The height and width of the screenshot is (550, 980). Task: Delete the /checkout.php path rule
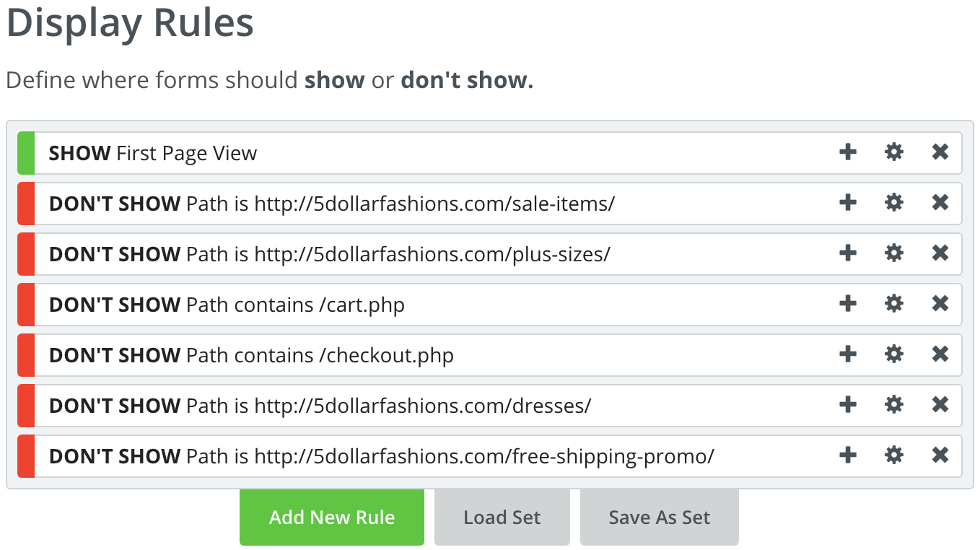[x=940, y=354]
